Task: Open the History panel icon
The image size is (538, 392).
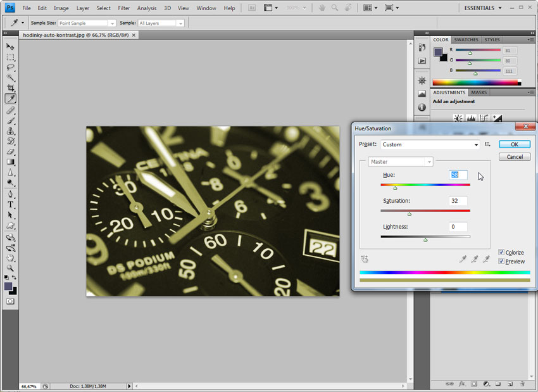Action: (422, 47)
